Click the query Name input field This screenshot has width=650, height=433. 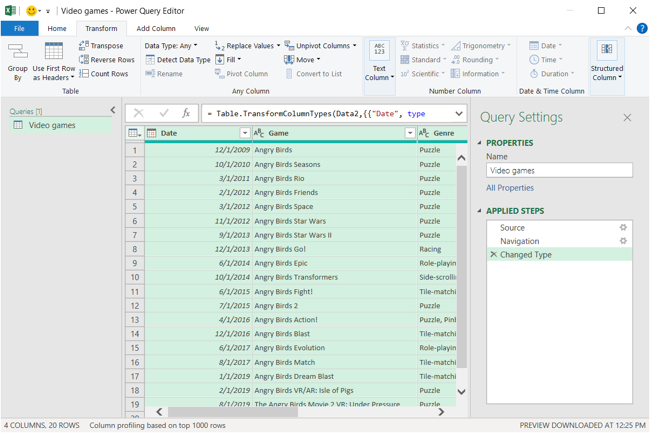pyautogui.click(x=559, y=170)
